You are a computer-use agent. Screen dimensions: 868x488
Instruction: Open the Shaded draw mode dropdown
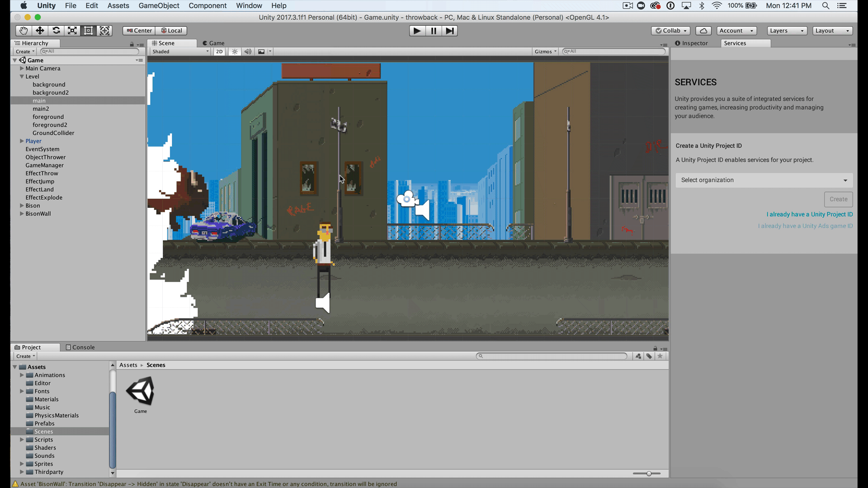(179, 52)
